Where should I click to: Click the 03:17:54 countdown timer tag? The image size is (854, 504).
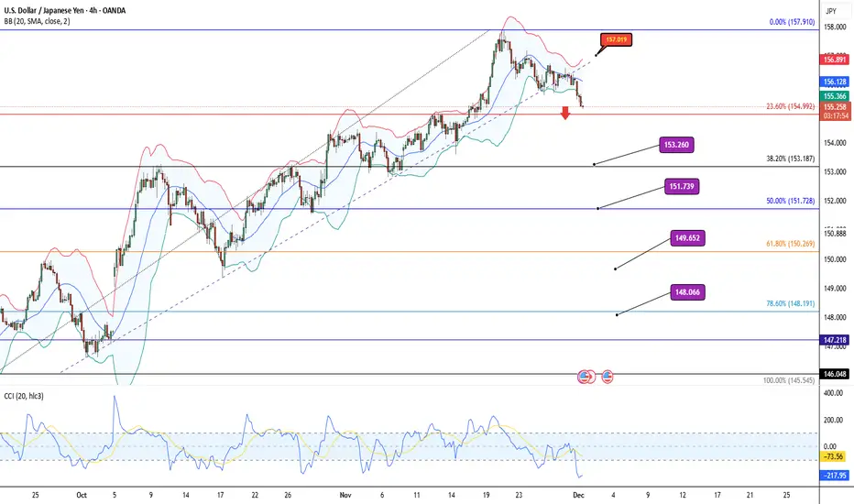(835, 116)
